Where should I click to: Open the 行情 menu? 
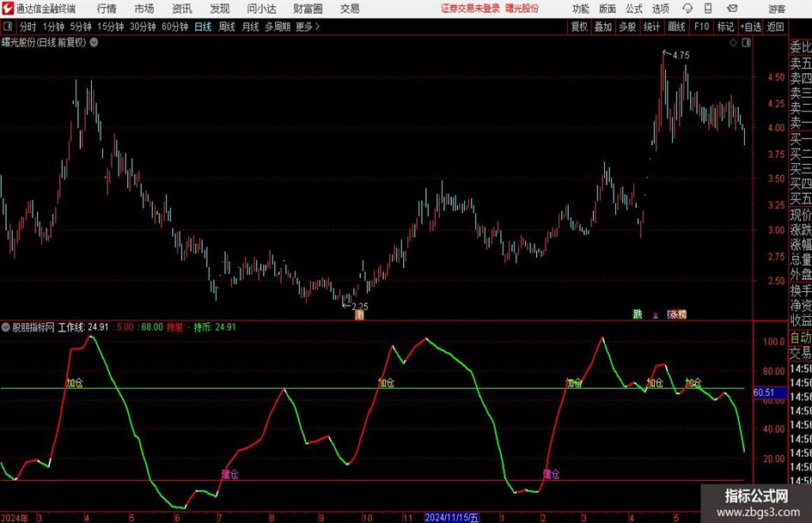107,9
